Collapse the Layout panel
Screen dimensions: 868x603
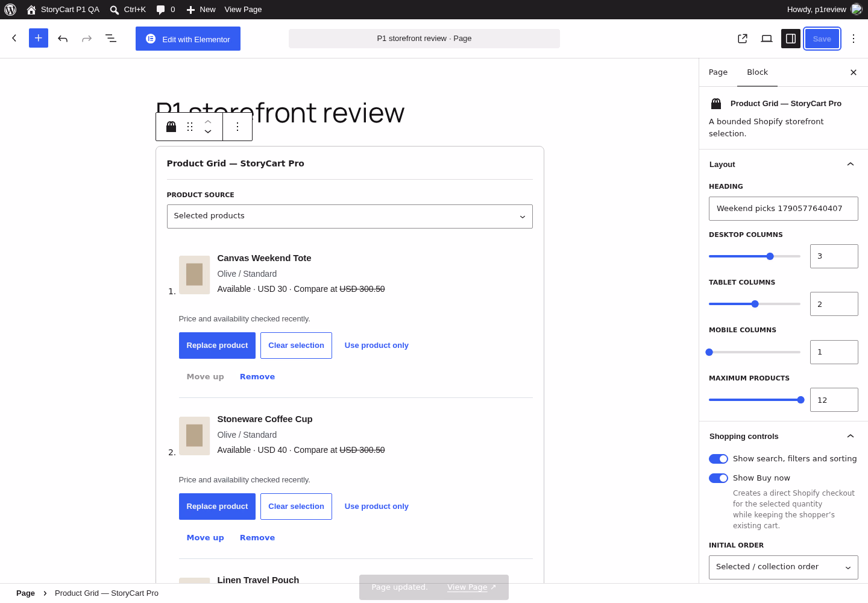(784, 164)
